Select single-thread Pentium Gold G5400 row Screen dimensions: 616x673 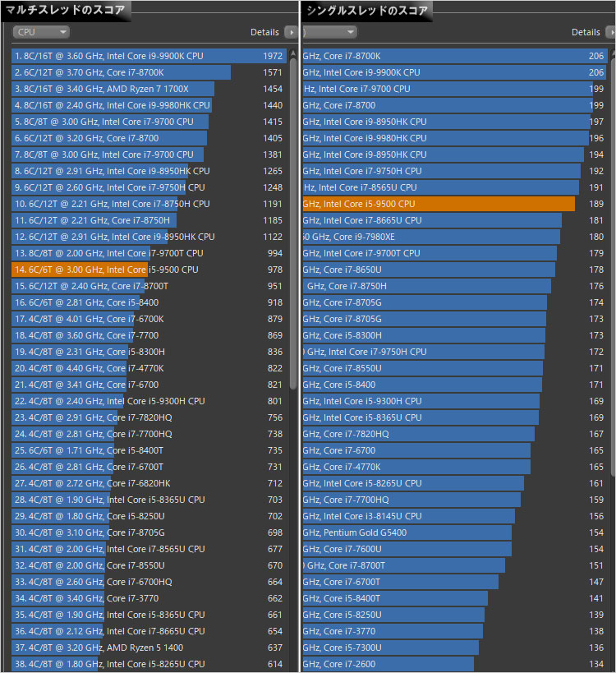455,532
